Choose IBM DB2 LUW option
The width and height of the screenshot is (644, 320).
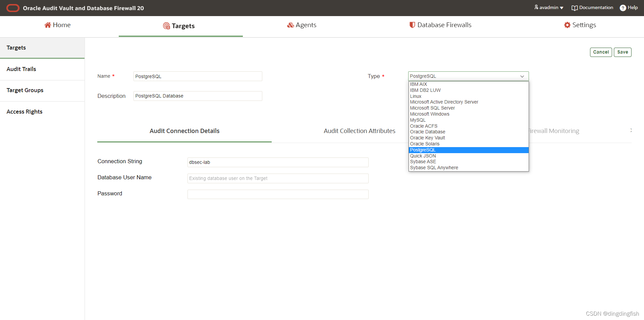coord(468,90)
